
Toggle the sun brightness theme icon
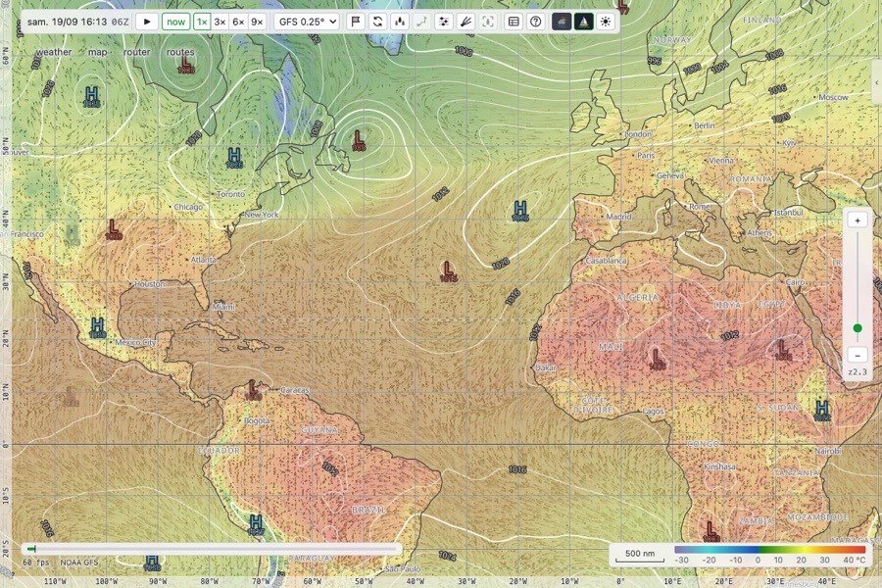(x=606, y=22)
